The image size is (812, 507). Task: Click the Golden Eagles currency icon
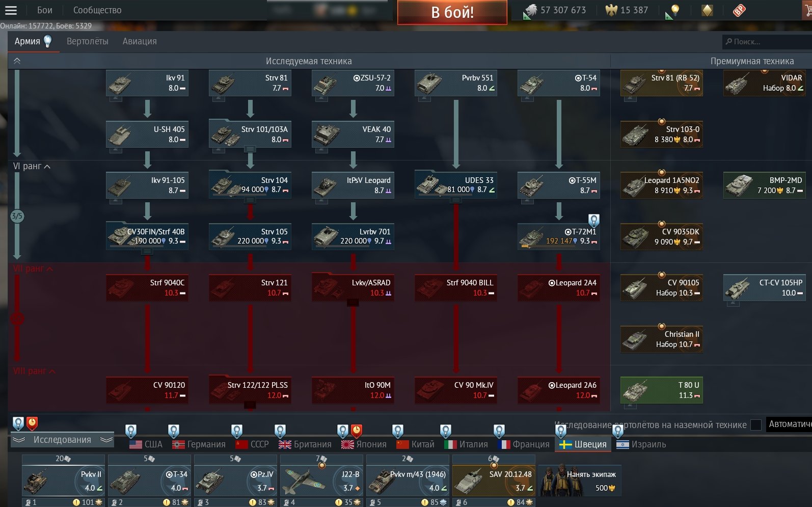pyautogui.click(x=611, y=10)
